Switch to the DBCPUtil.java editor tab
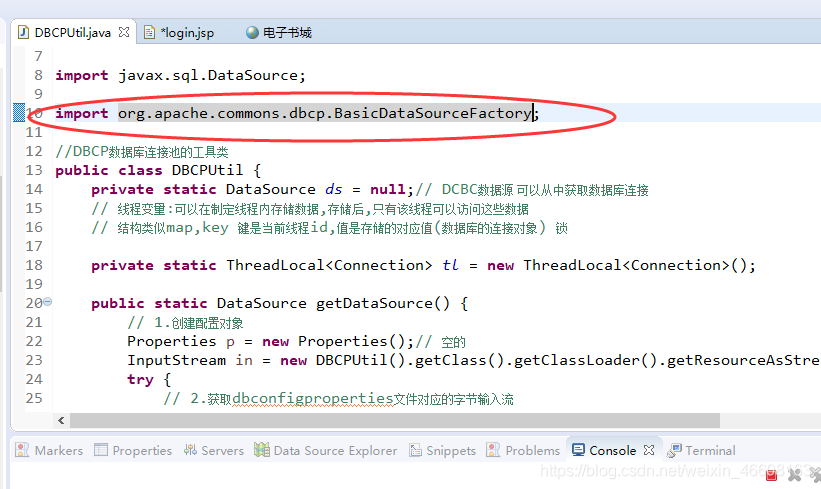821x489 pixels. [x=73, y=32]
